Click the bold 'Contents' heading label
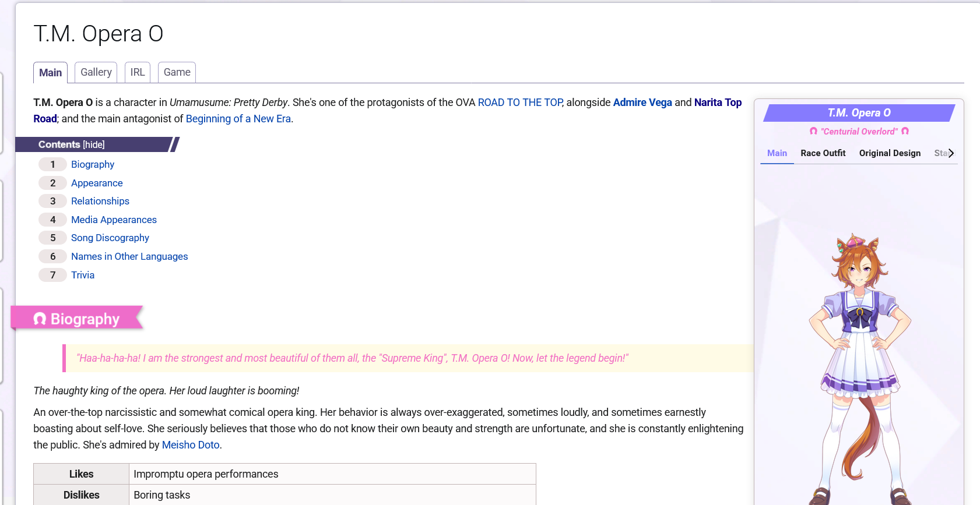This screenshot has height=505, width=980. point(59,144)
